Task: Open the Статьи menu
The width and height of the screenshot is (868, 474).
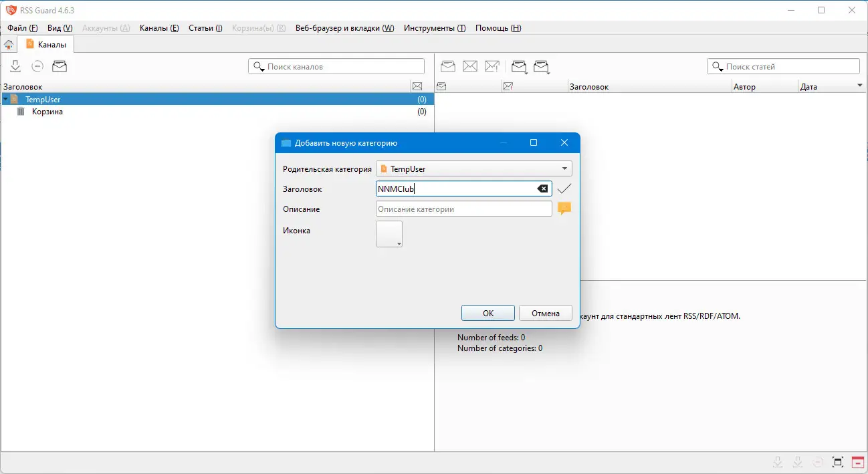Action: point(205,28)
